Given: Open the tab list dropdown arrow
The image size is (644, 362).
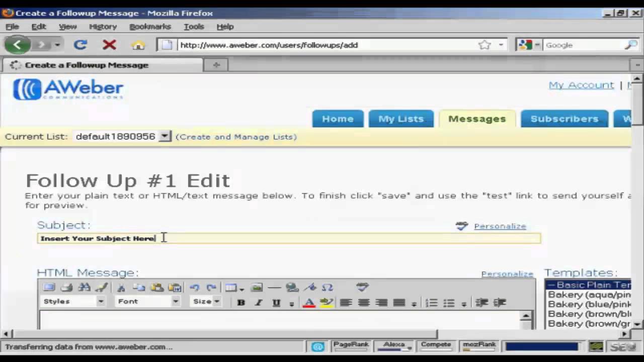Looking at the screenshot, I should point(636,65).
